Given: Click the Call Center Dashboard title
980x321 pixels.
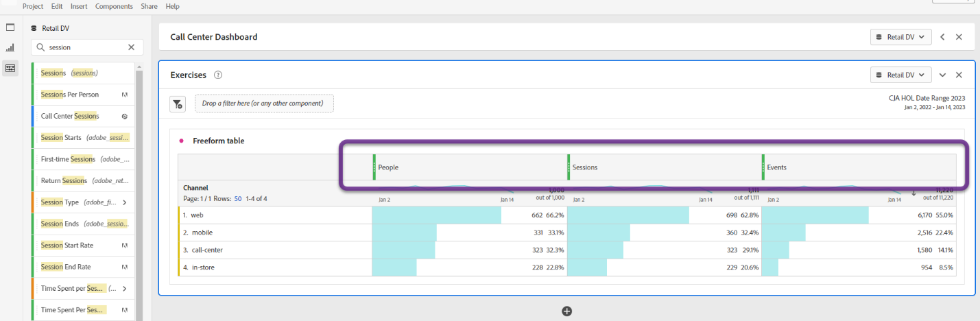Looking at the screenshot, I should tap(214, 37).
